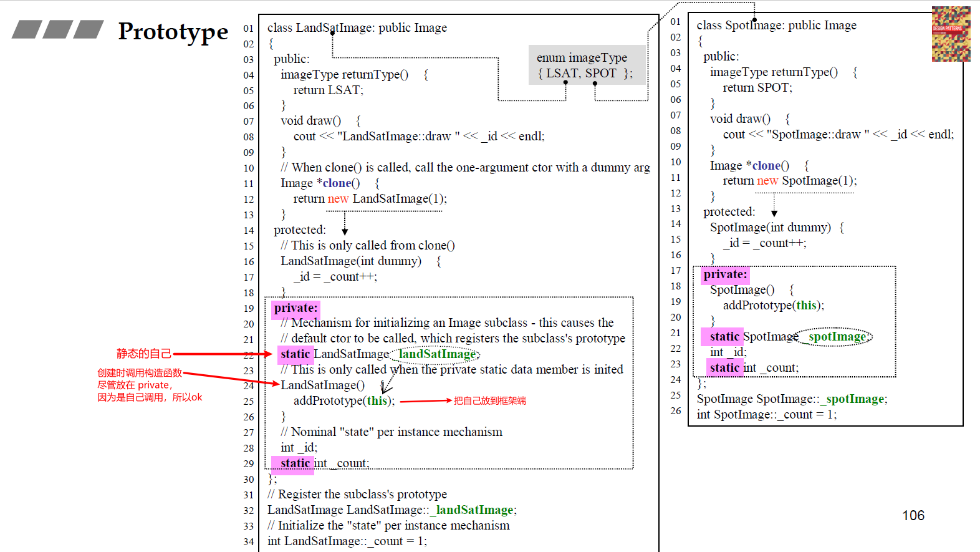Image resolution: width=980 pixels, height=552 pixels.
Task: Click black down arrowhead beside SpotImage protected:
Action: (774, 213)
